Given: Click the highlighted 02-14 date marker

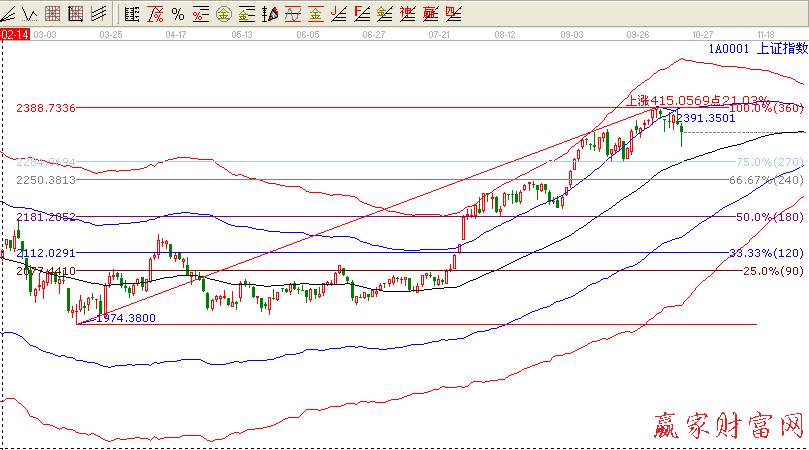Looking at the screenshot, I should click(x=13, y=34).
